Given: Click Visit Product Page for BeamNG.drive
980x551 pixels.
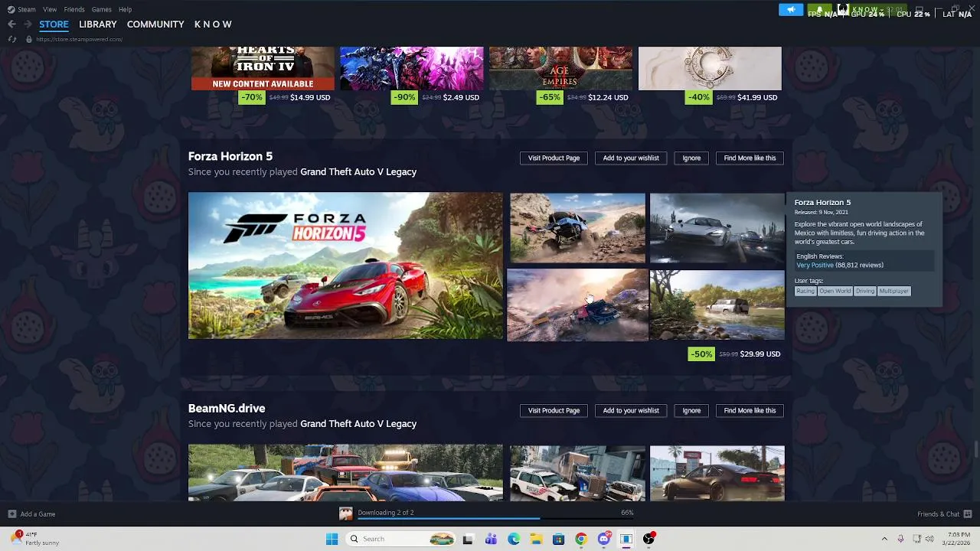Looking at the screenshot, I should [x=554, y=410].
